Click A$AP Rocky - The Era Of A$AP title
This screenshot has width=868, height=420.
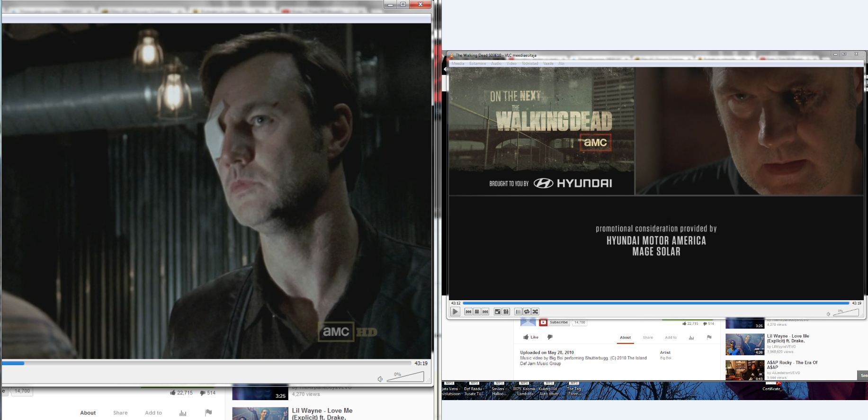point(792,365)
